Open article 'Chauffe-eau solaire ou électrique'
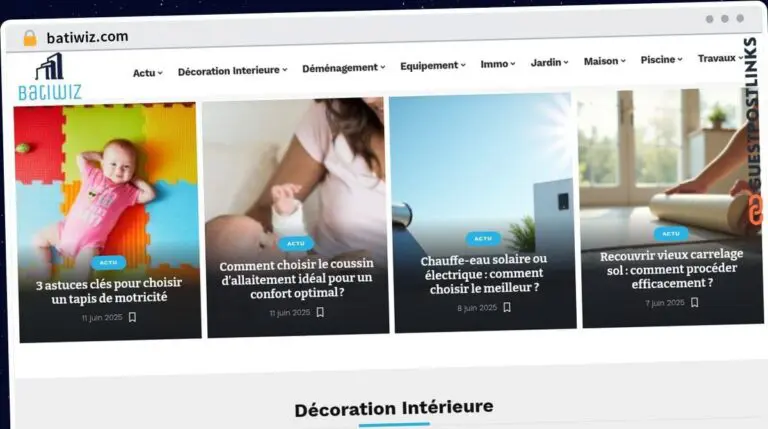This screenshot has width=768, height=429. point(484,274)
